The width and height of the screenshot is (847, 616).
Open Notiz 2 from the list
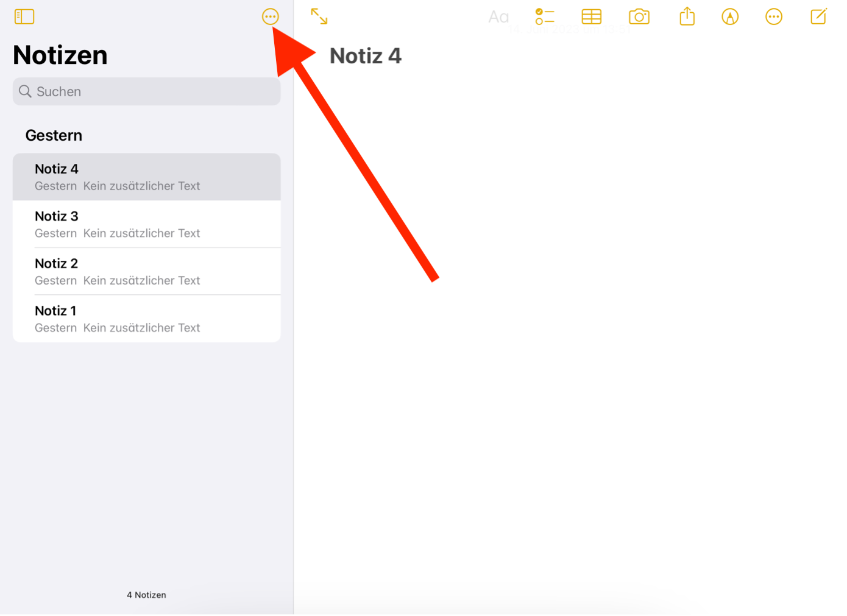(x=146, y=272)
